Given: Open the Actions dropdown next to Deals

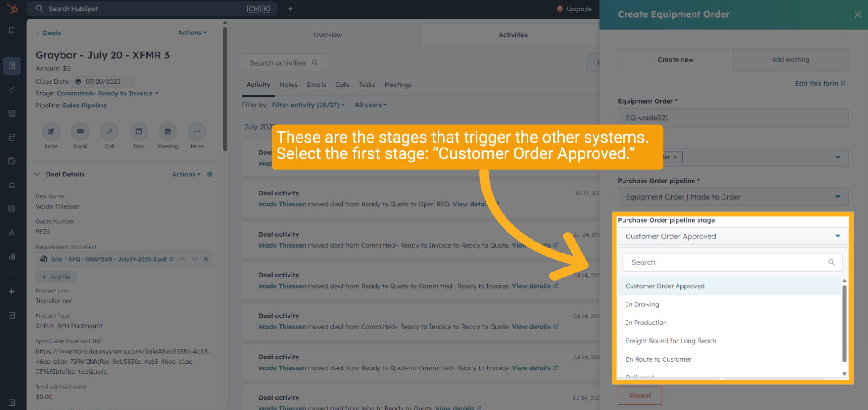Looking at the screenshot, I should 192,33.
